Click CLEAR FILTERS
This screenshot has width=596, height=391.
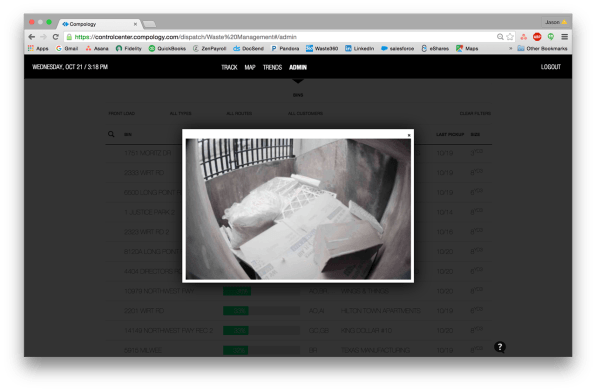tap(475, 114)
